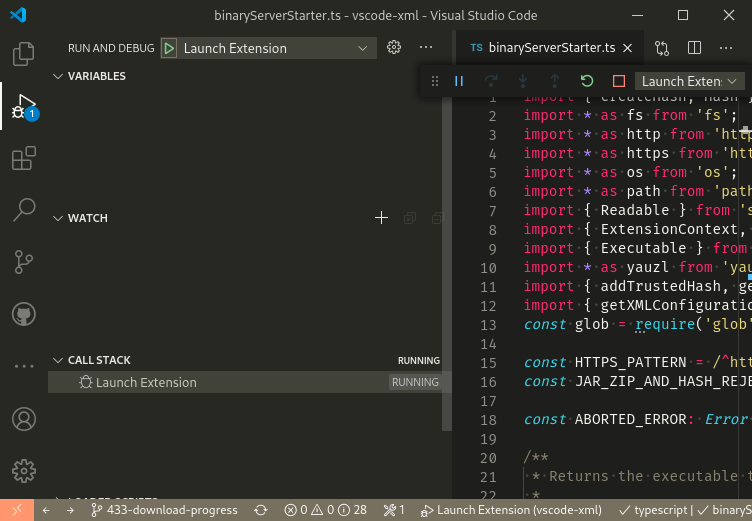Open the Launch Extension configuration dropdown

coord(276,48)
